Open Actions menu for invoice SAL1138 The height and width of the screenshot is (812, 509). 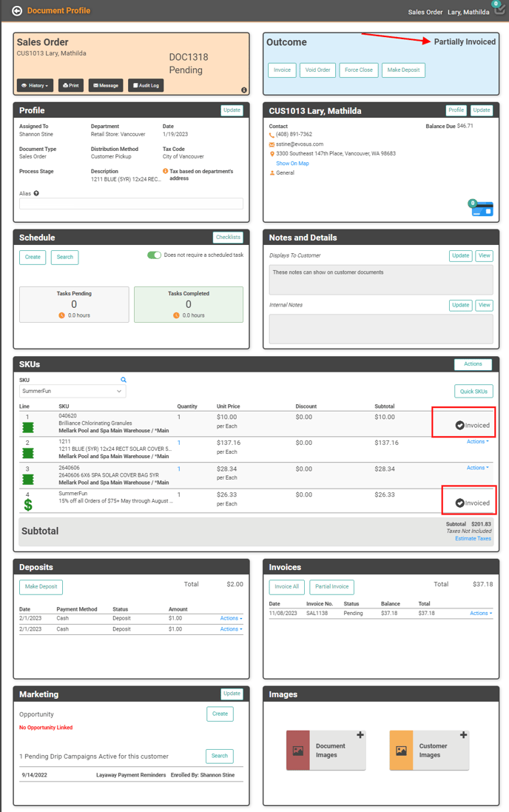coord(480,614)
